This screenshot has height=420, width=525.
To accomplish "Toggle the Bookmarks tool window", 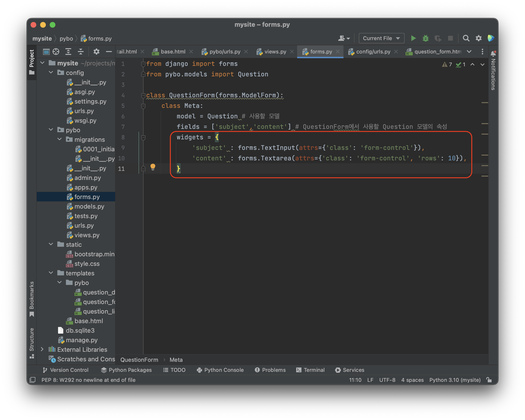I will 32,299.
